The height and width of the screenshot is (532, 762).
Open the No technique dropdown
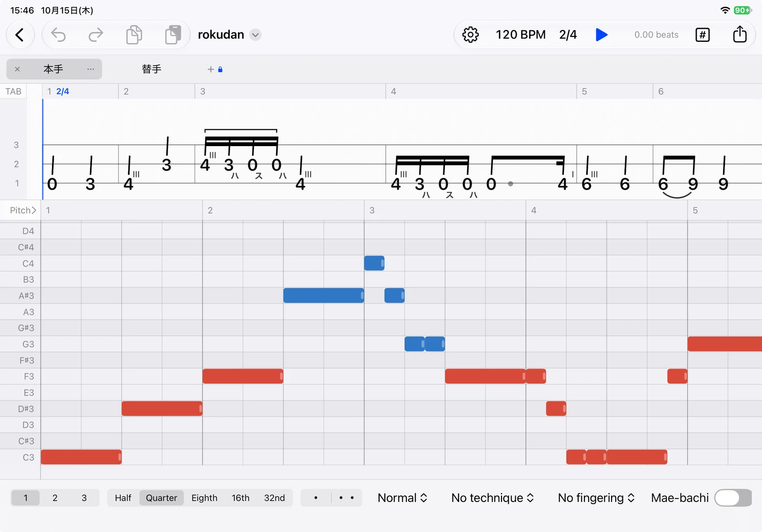pyautogui.click(x=492, y=498)
